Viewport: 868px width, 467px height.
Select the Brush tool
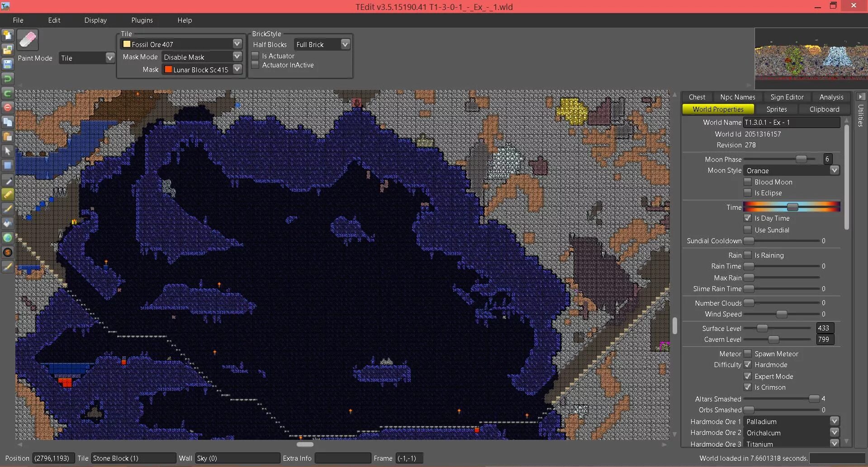click(7, 209)
